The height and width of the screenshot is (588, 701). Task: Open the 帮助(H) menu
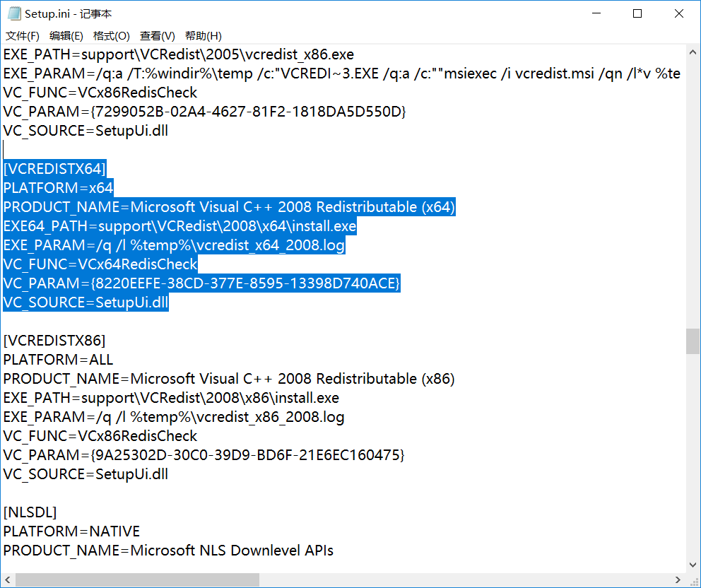click(x=204, y=36)
